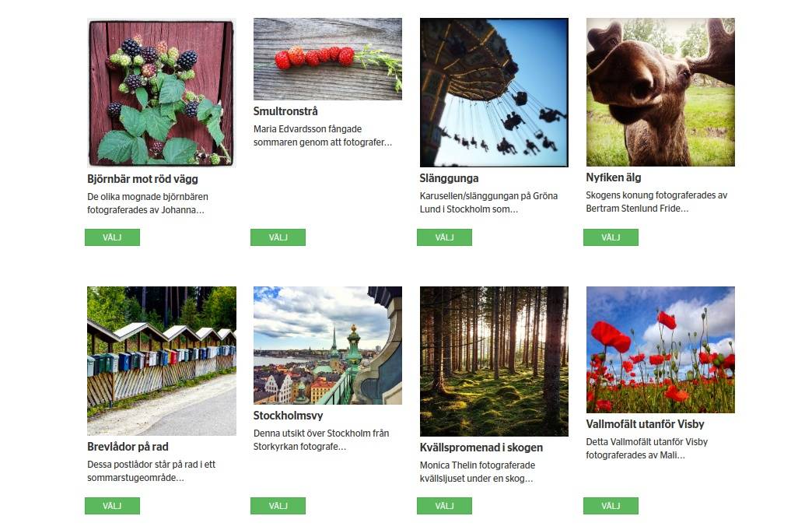Open the row of mailboxes photo
Screen dimensions: 812x530
click(x=162, y=361)
